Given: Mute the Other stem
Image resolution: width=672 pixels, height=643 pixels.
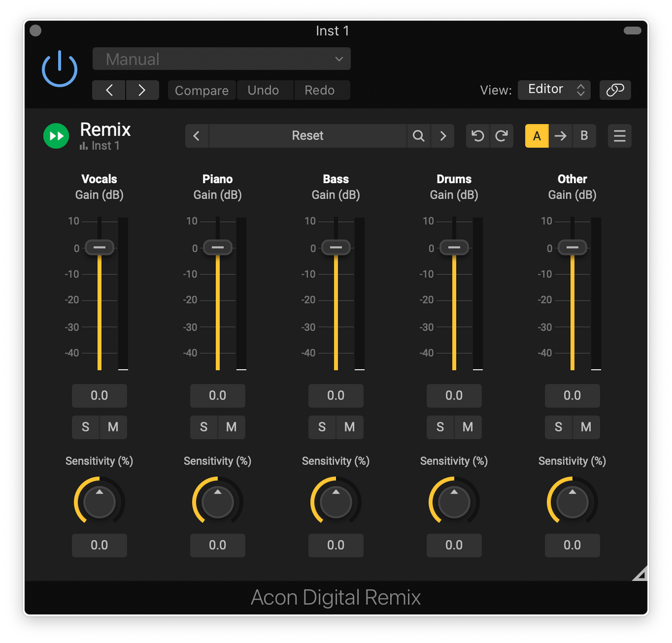Looking at the screenshot, I should click(586, 427).
